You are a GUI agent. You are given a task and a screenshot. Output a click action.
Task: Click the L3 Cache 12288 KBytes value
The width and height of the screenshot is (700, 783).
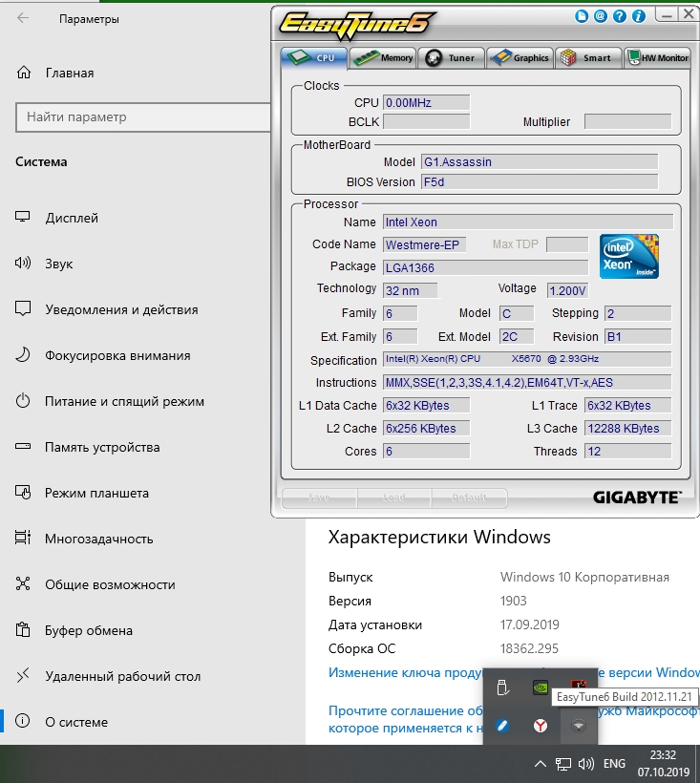pos(628,429)
